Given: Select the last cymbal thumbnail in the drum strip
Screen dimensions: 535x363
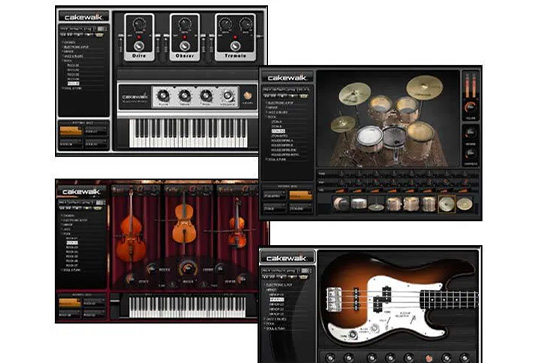Looking at the screenshot, I should [464, 204].
